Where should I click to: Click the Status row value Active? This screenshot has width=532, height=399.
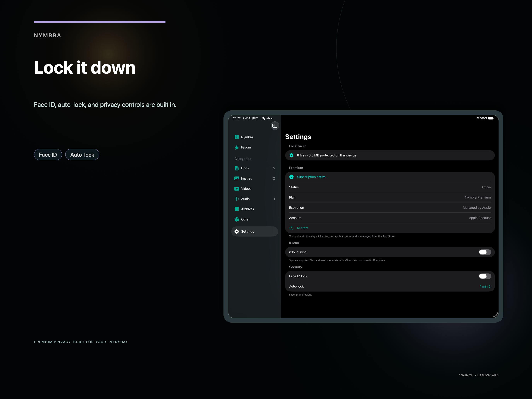(x=486, y=187)
